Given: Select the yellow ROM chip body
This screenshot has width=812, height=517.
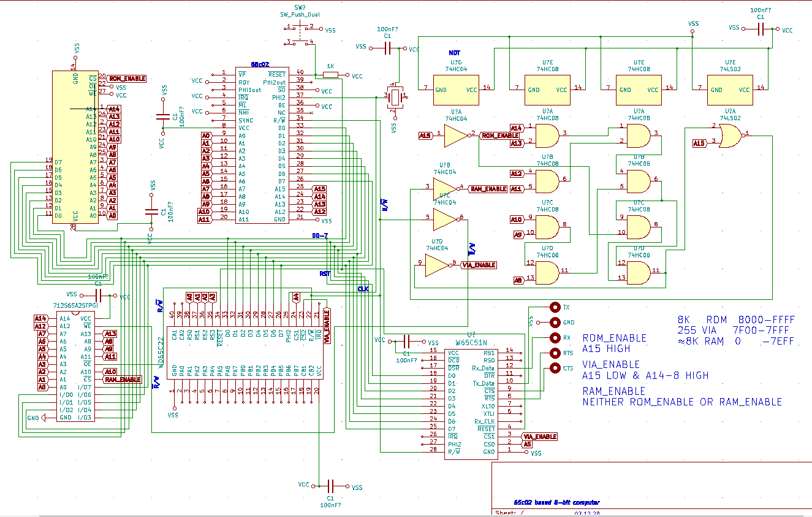Looking at the screenshot, I should 75,147.
